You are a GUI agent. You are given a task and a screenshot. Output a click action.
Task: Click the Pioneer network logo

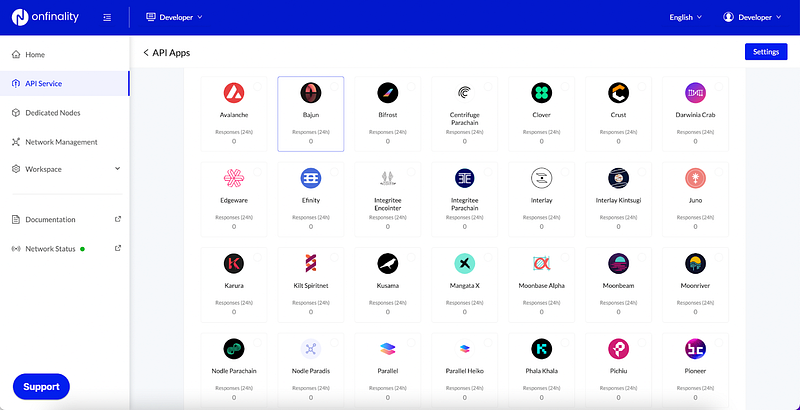pos(695,349)
